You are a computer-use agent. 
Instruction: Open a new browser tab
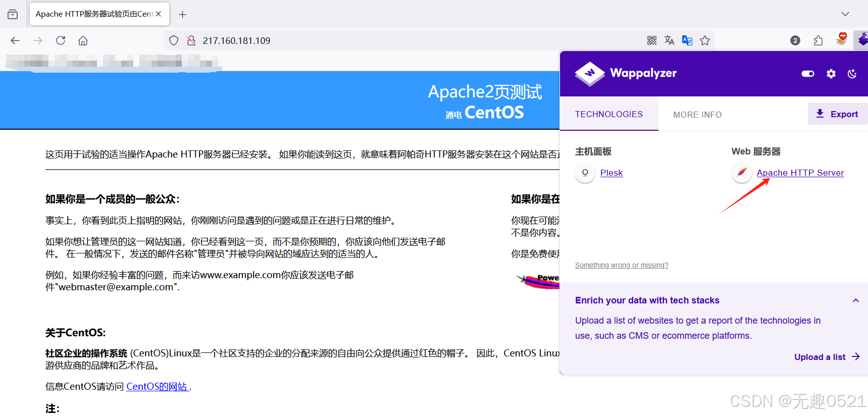[183, 15]
